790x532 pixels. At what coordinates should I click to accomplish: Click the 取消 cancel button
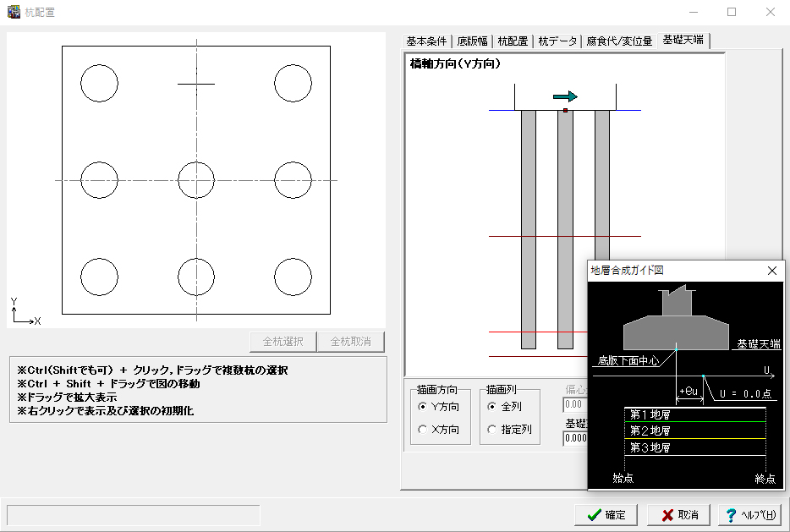click(x=678, y=515)
